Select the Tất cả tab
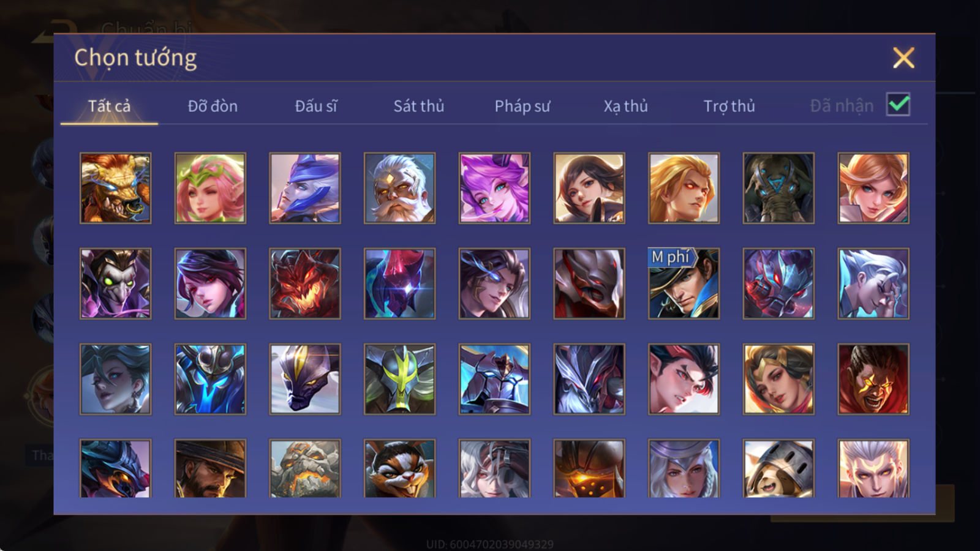Screen dimensions: 980x551 click(x=109, y=106)
